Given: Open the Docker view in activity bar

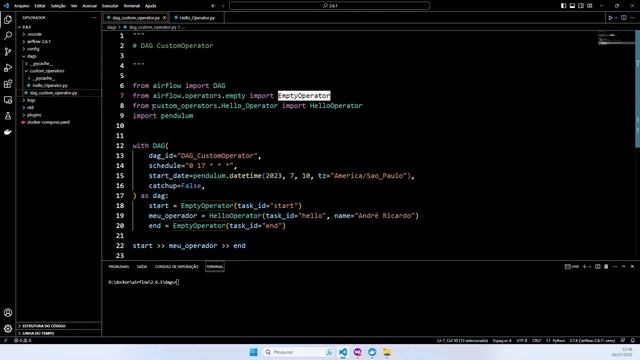Looking at the screenshot, I should (x=8, y=132).
